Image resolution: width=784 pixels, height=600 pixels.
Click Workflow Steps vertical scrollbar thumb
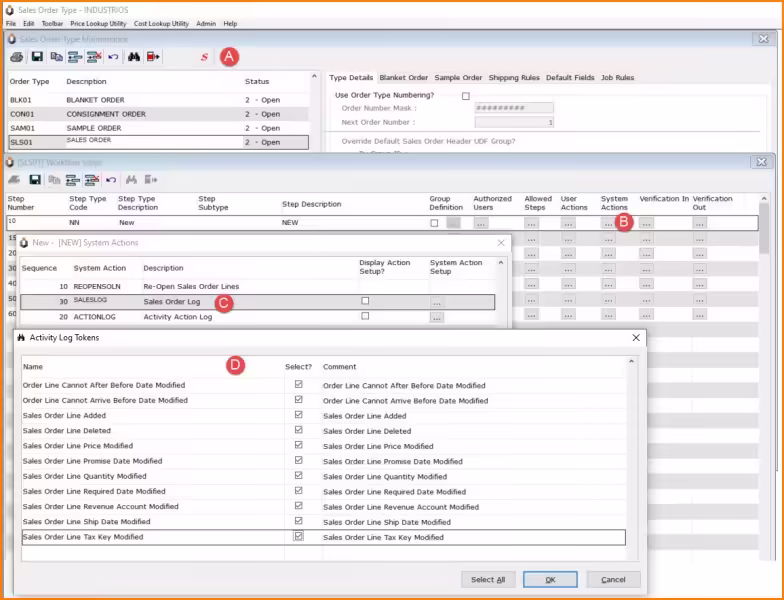[764, 228]
